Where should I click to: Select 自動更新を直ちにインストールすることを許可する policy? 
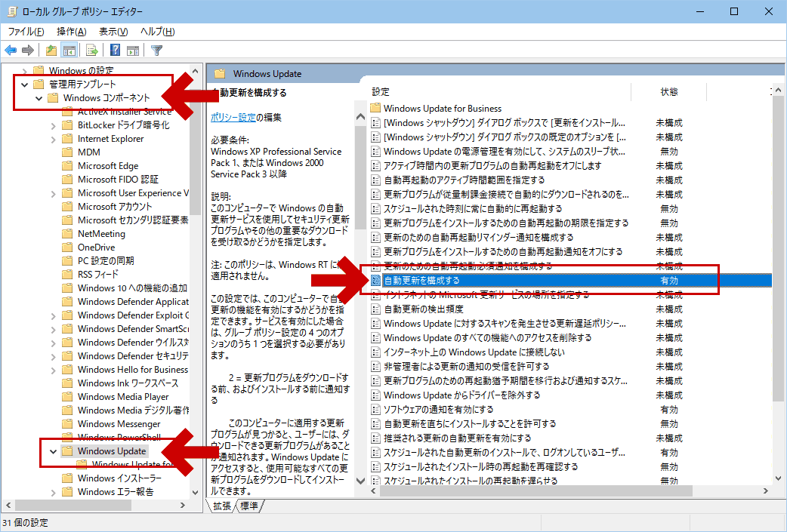470,423
